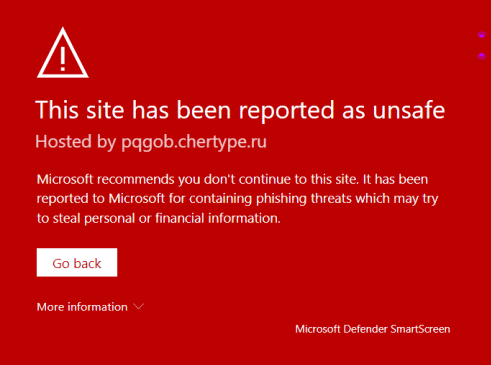
Task: Click the heading "This site has been reported as unsafe"
Action: [x=240, y=110]
